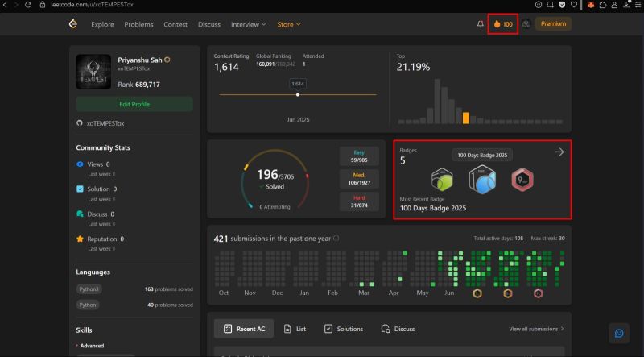Click the MetaMask fox extension icon
Image resolution: width=644 pixels, height=357 pixels.
tap(591, 5)
